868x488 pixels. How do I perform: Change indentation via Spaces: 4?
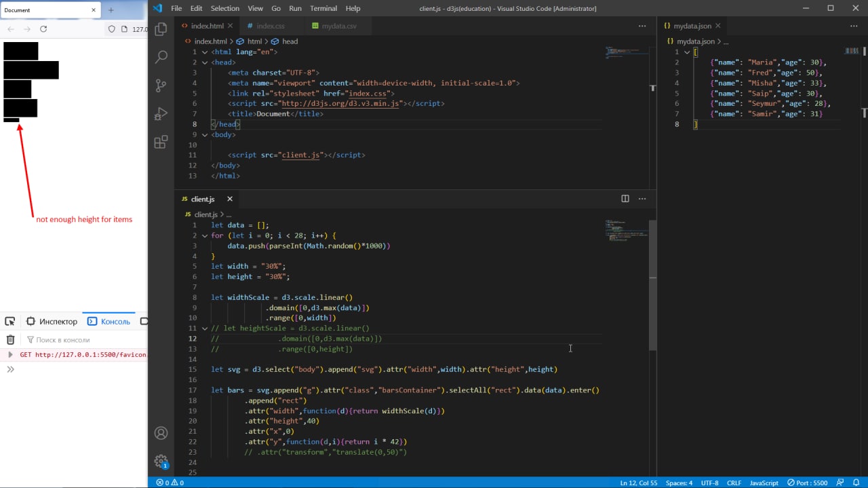point(679,483)
